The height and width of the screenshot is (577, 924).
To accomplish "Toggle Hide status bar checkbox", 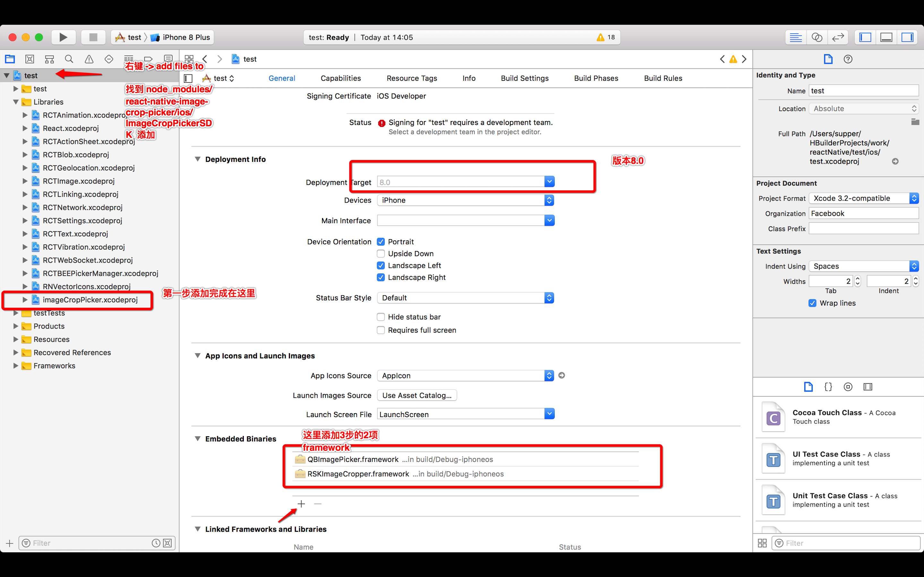I will tap(380, 316).
